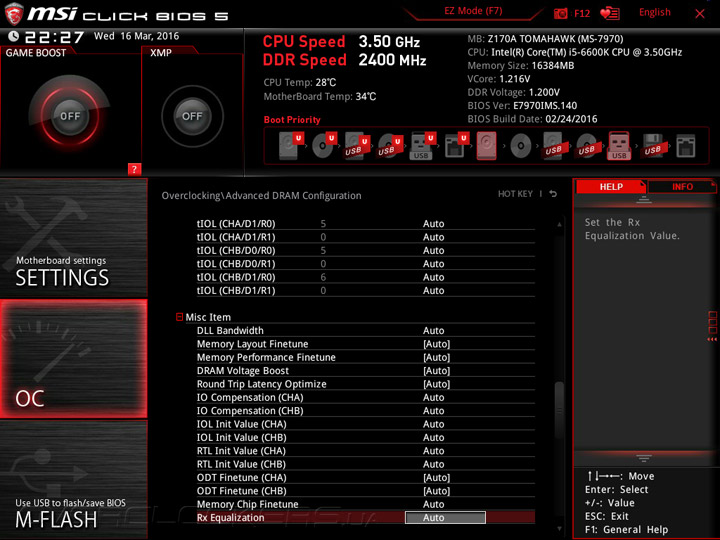
Task: Open Round Trip Latency Optimize [Auto] dropdown
Action: point(436,384)
